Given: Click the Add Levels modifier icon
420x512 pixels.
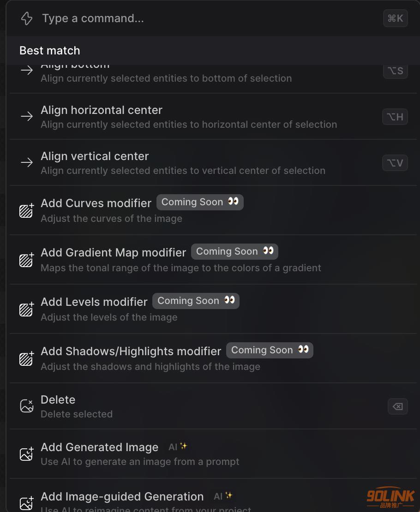Looking at the screenshot, I should pos(26,309).
